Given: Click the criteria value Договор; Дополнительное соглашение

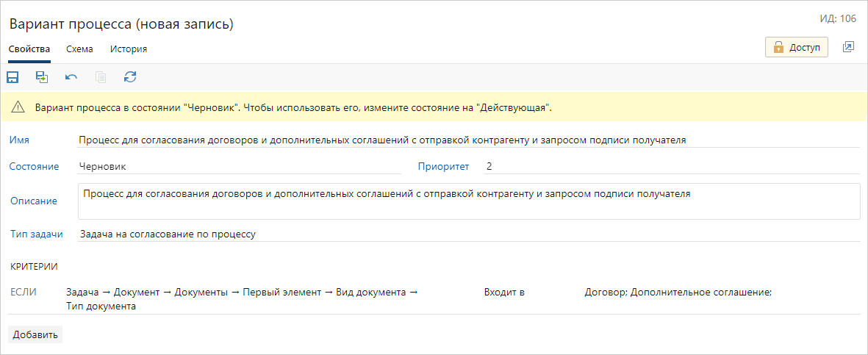Looking at the screenshot, I should [678, 293].
